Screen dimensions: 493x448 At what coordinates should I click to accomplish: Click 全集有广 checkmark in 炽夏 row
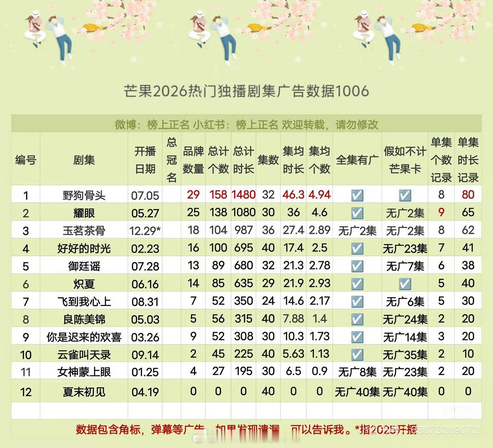(357, 284)
